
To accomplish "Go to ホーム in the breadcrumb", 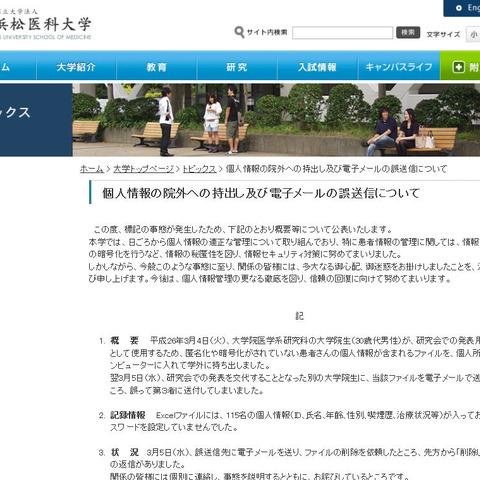I will click(x=92, y=169).
